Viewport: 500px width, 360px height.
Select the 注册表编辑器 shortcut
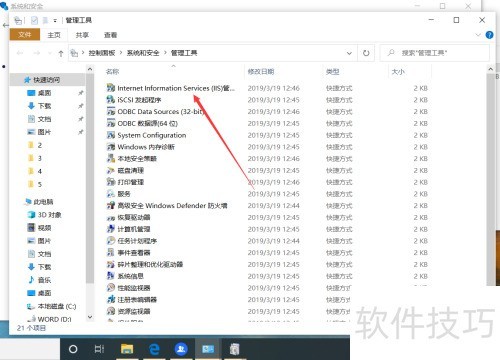coord(132,299)
